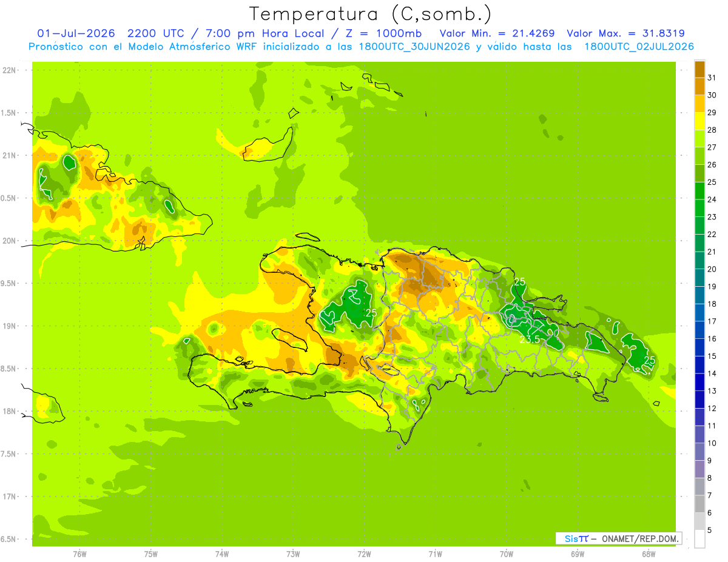Click the '23.5' contour label on map
Viewport: 728px width, 562px height.
(x=530, y=340)
